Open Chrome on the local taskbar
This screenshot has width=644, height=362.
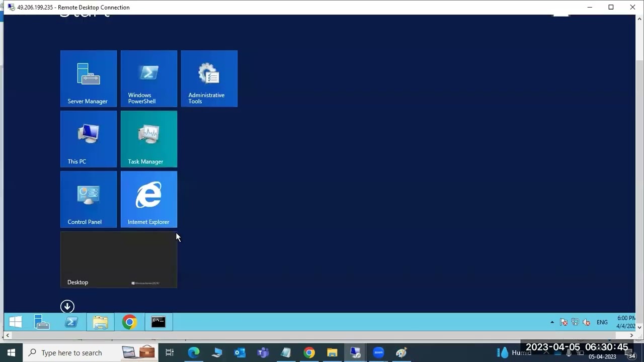[x=309, y=352]
